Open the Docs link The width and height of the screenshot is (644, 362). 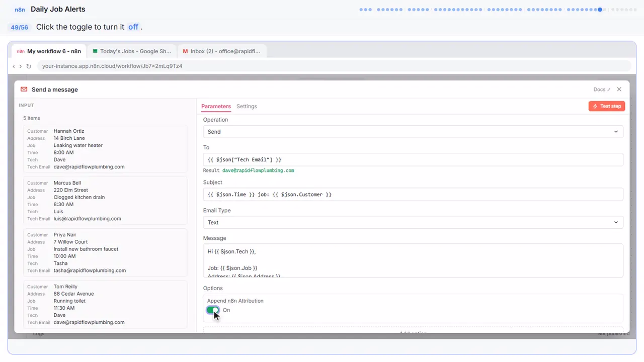[x=602, y=89]
